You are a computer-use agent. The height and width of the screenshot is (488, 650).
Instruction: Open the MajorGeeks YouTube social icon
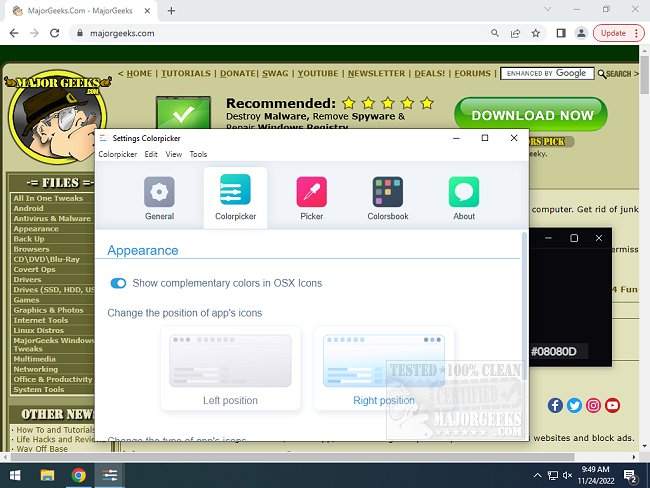[x=612, y=405]
